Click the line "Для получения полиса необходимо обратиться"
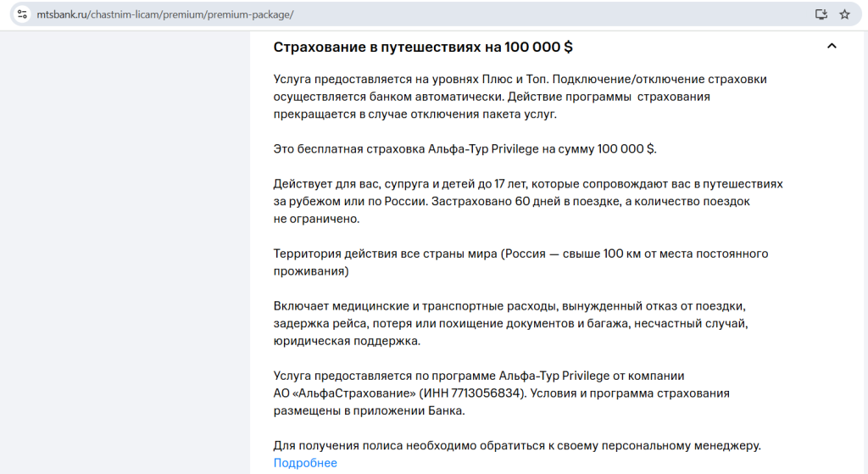The width and height of the screenshot is (868, 474). point(517,445)
